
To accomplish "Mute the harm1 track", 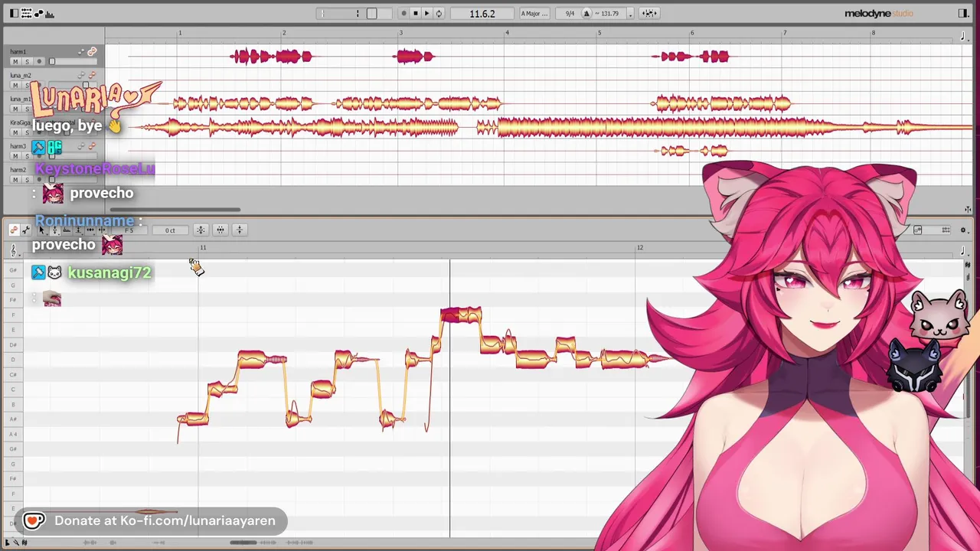I will (x=15, y=61).
